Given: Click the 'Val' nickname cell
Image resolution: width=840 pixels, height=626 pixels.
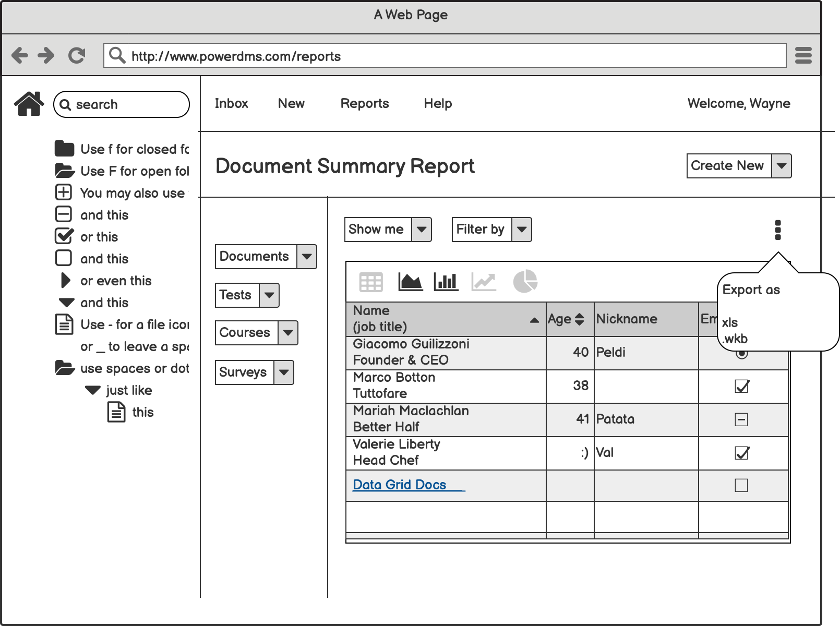Looking at the screenshot, I should tap(646, 453).
